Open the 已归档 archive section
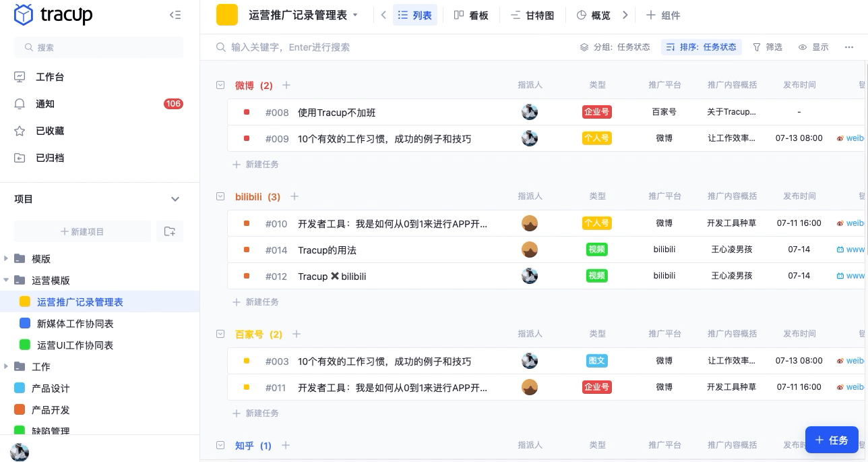Image resolution: width=868 pixels, height=462 pixels. [50, 158]
